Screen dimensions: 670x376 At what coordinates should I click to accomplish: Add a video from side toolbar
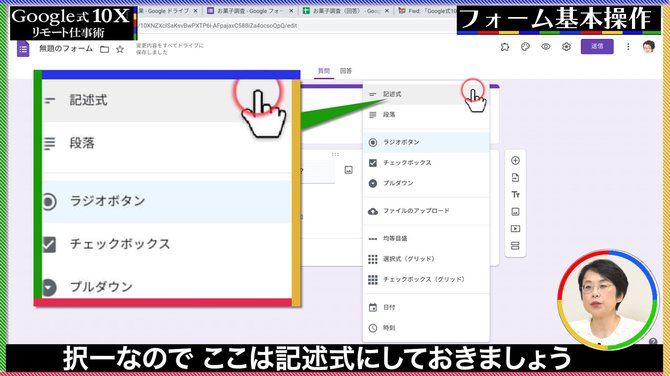click(515, 229)
